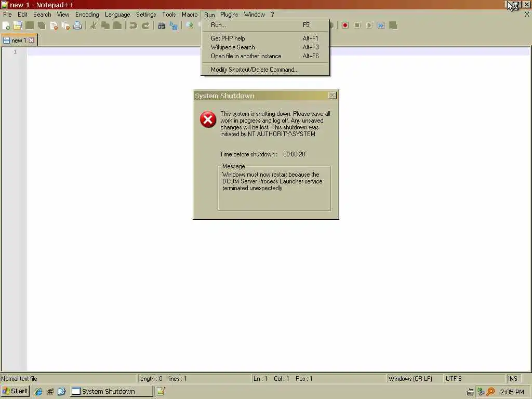Click the Start Recording macro icon
Image resolution: width=532 pixels, height=399 pixels.
345,25
